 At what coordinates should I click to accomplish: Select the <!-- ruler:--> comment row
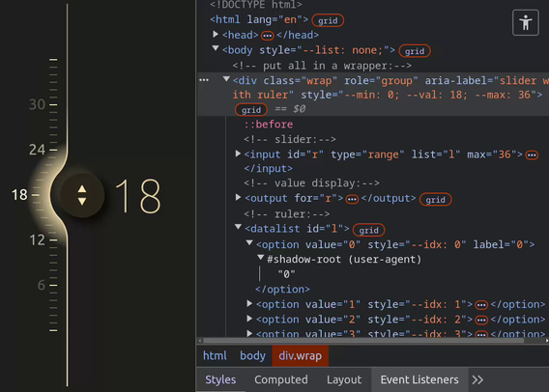287,213
